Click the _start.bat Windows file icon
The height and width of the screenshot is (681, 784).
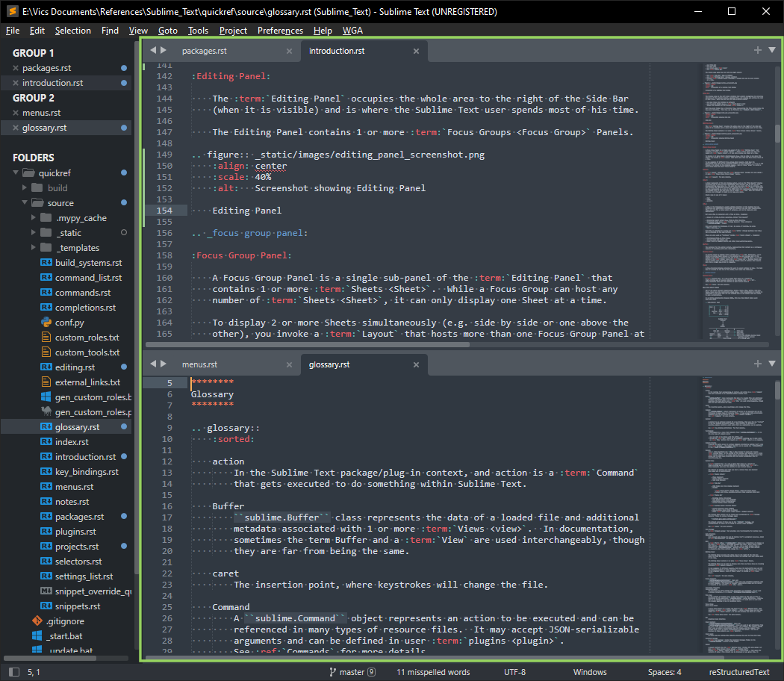tap(37, 636)
